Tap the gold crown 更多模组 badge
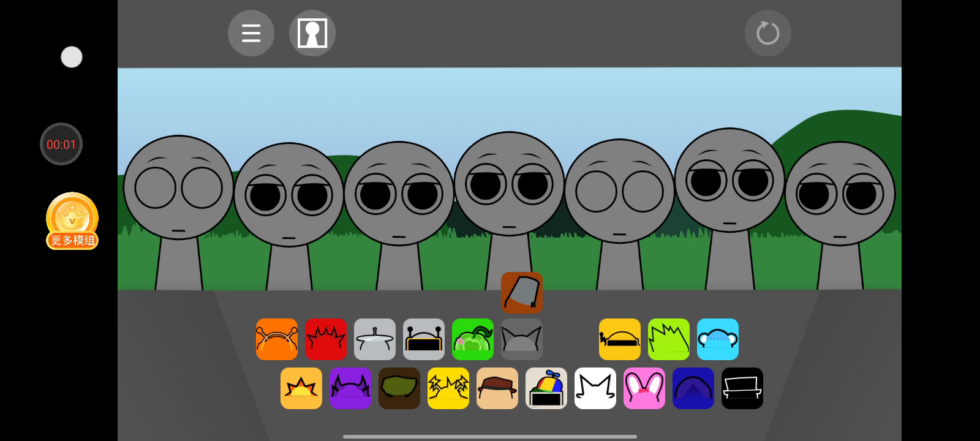Image resolution: width=980 pixels, height=441 pixels. [x=72, y=221]
